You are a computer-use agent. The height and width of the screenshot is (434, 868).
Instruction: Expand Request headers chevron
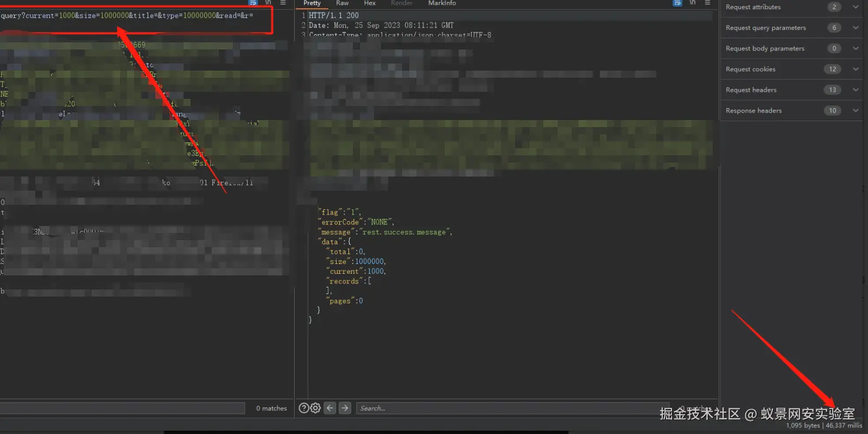coord(856,90)
